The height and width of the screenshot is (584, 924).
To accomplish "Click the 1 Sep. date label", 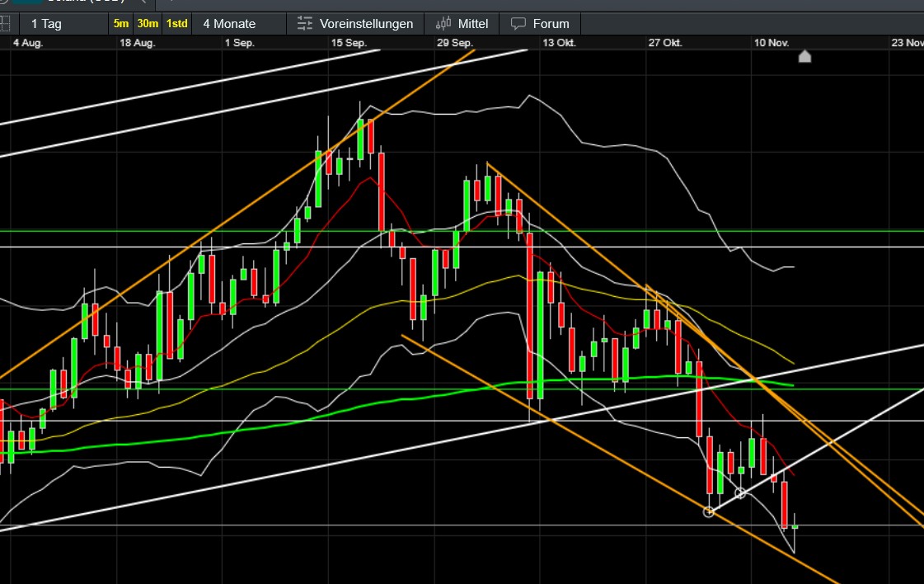I will 239,43.
